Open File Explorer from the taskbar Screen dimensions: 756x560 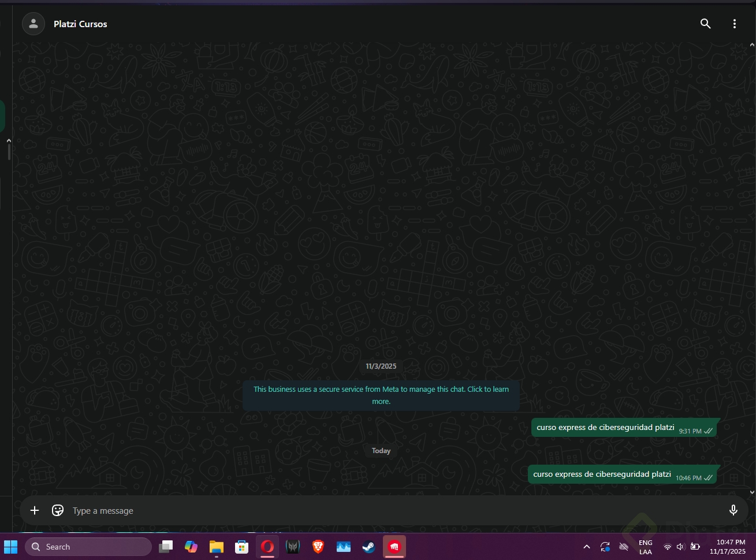pyautogui.click(x=217, y=547)
